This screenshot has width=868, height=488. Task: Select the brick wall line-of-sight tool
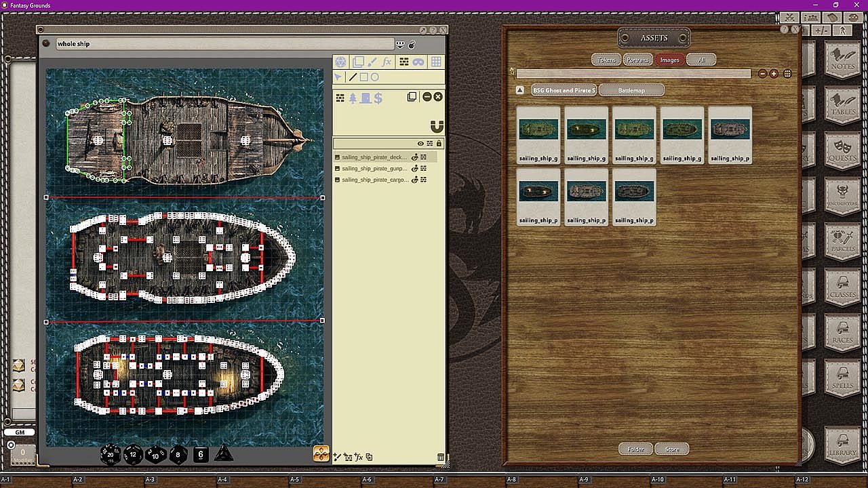tap(403, 62)
